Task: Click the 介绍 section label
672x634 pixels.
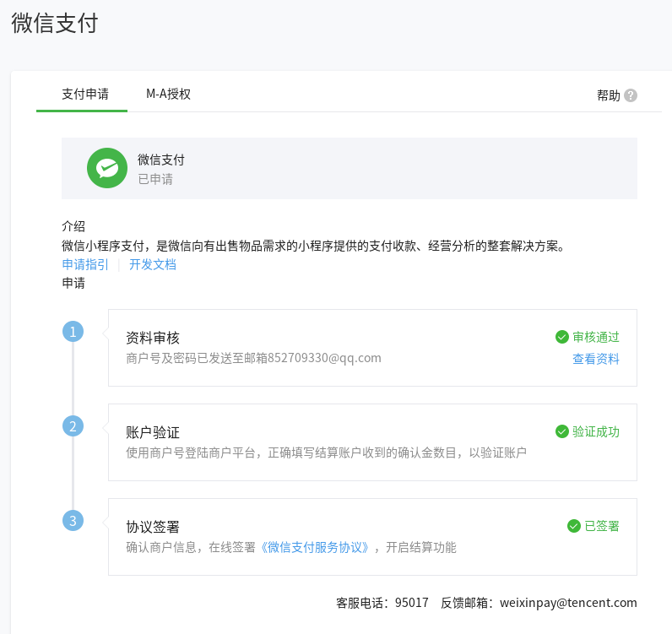Action: (x=73, y=226)
